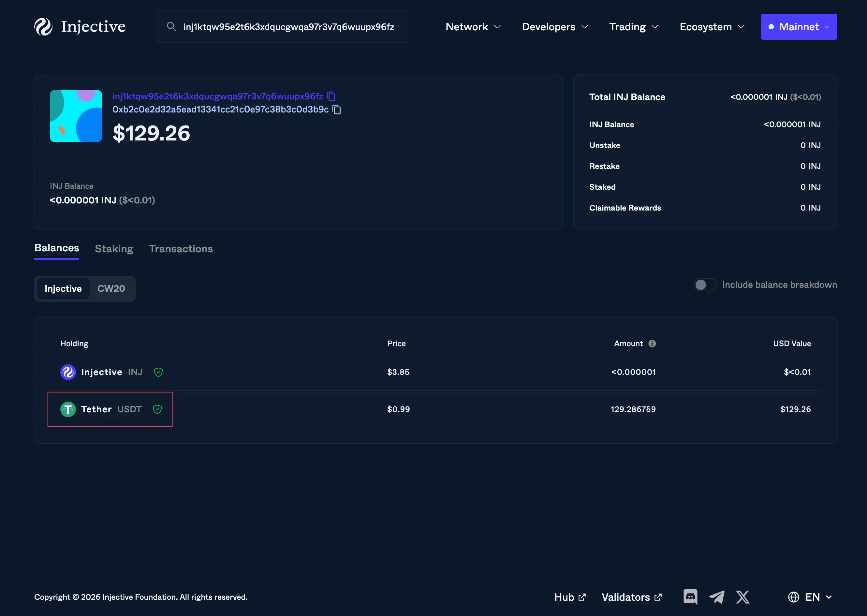Click the INJ price $3.85
The image size is (867, 616).
click(x=398, y=372)
